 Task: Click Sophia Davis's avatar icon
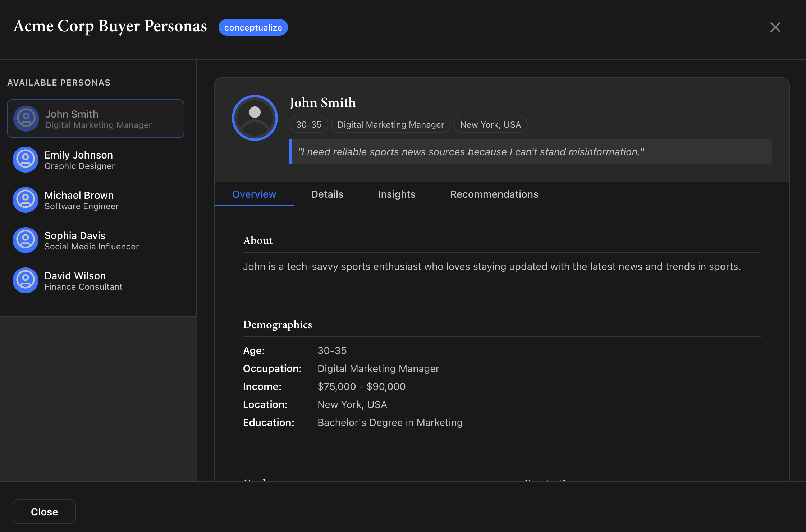[x=26, y=240]
